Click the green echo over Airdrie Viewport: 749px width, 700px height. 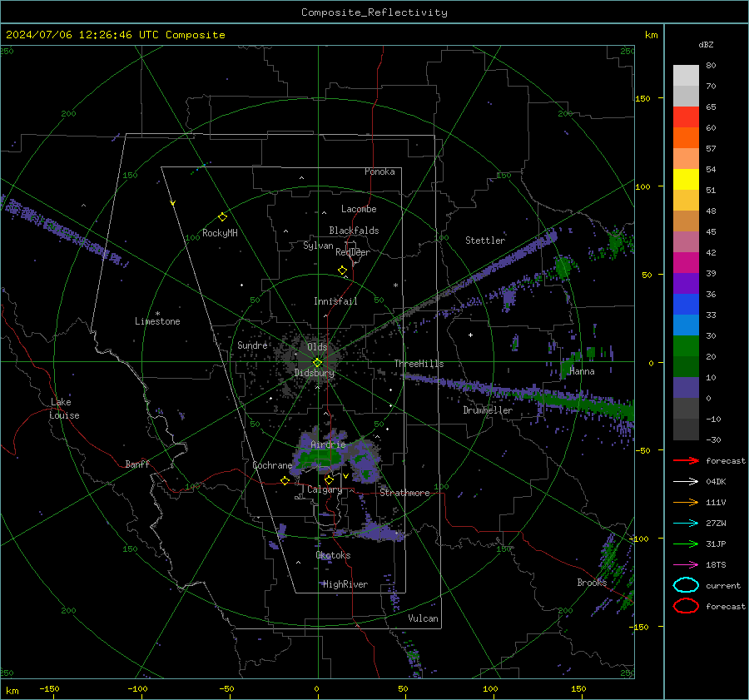[x=319, y=456]
